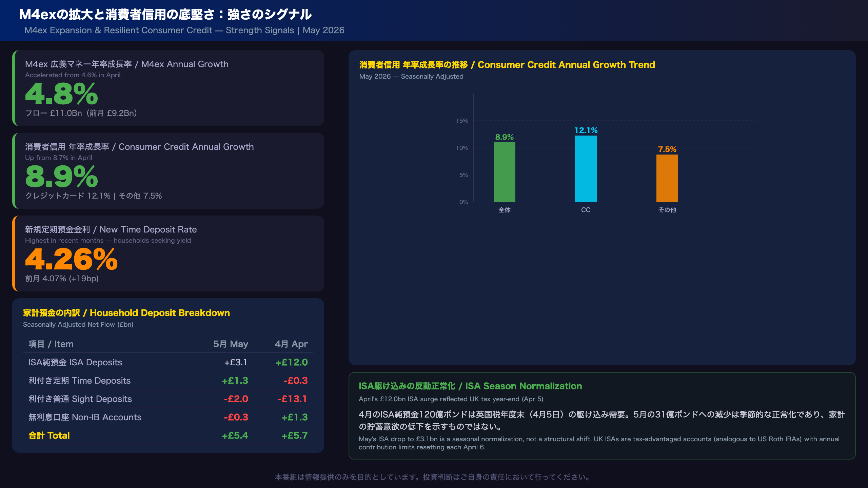Click the 'M4ex Annual Growth' card heading
The height and width of the screenshot is (488, 868).
click(127, 64)
